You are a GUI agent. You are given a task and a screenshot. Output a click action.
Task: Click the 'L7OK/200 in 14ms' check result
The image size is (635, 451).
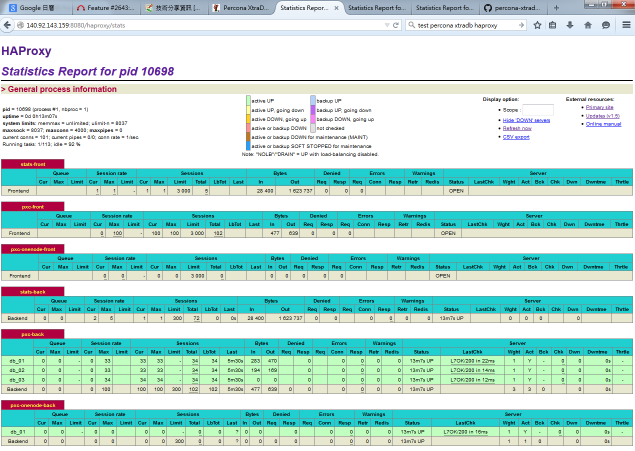pos(473,370)
